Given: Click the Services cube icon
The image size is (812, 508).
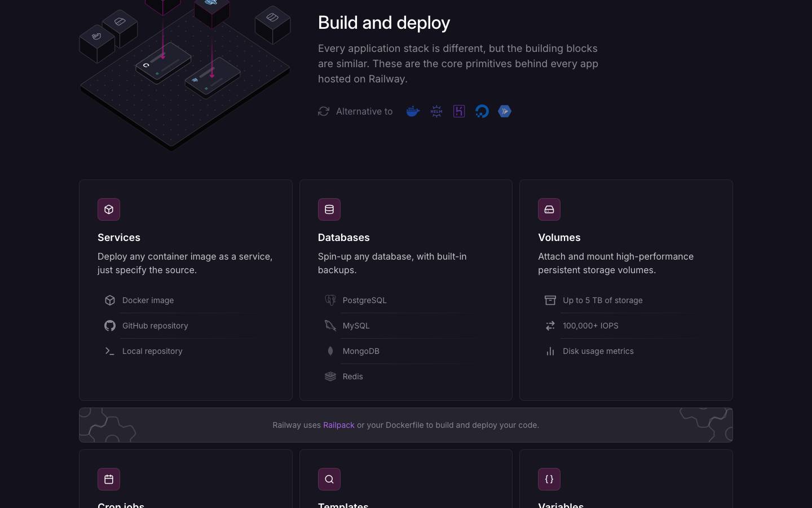Looking at the screenshot, I should [109, 209].
